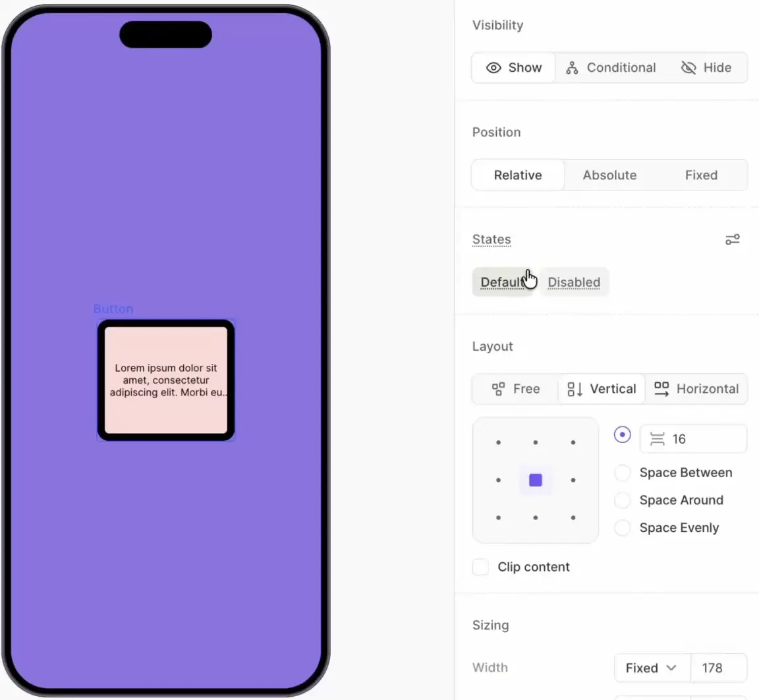
Task: Open the States settings sliders icon
Action: click(x=733, y=240)
